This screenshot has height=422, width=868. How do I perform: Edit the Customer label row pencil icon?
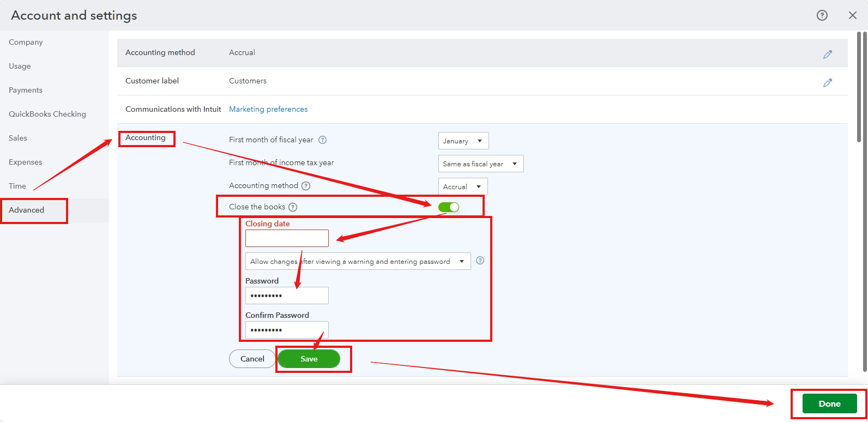tap(828, 82)
